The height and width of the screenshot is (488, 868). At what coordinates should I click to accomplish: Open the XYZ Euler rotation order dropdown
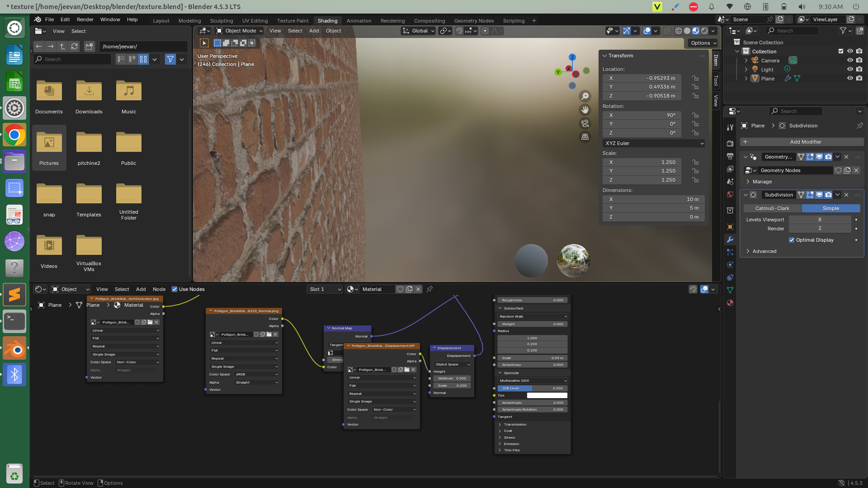pos(653,143)
